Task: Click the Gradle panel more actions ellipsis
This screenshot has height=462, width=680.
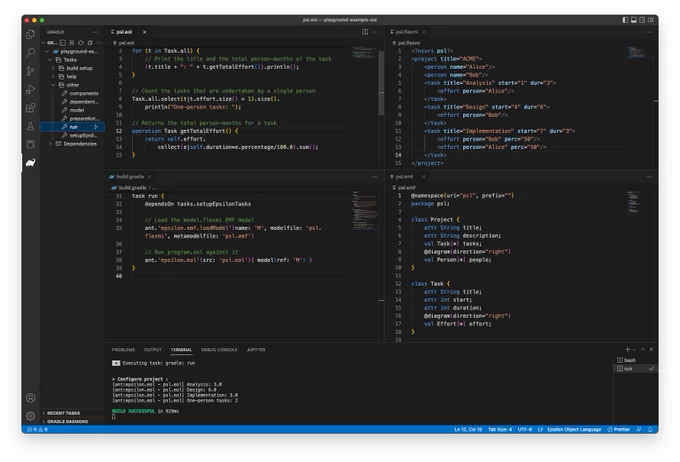Action: (95, 32)
